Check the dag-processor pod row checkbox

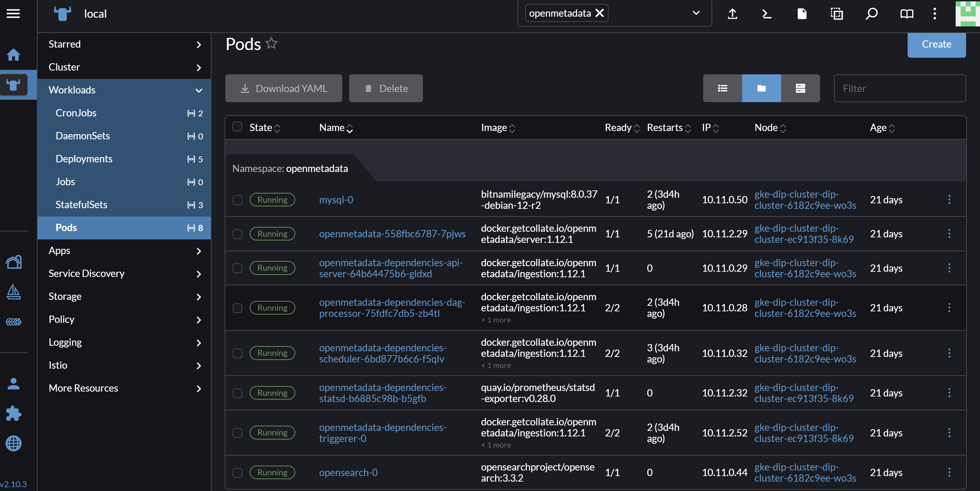click(238, 308)
